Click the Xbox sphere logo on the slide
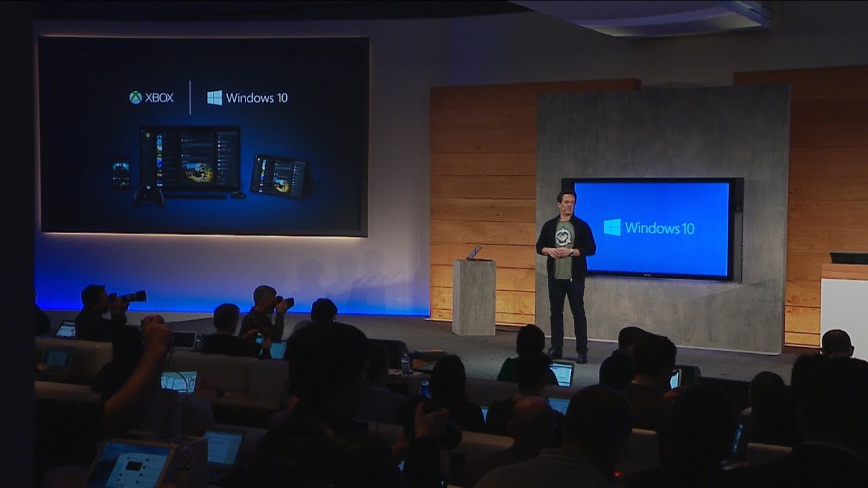Image resolution: width=868 pixels, height=488 pixels. pyautogui.click(x=136, y=96)
